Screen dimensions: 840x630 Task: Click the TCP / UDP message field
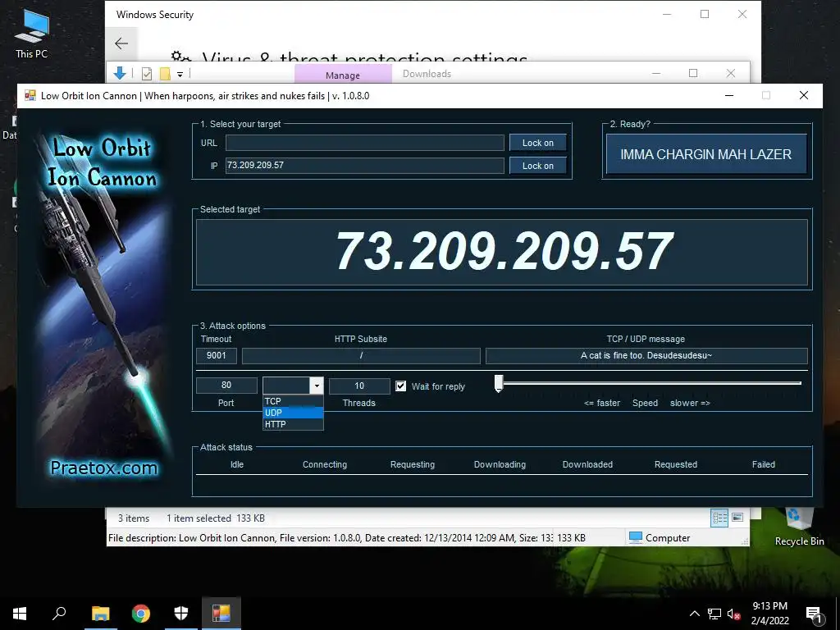click(x=646, y=356)
